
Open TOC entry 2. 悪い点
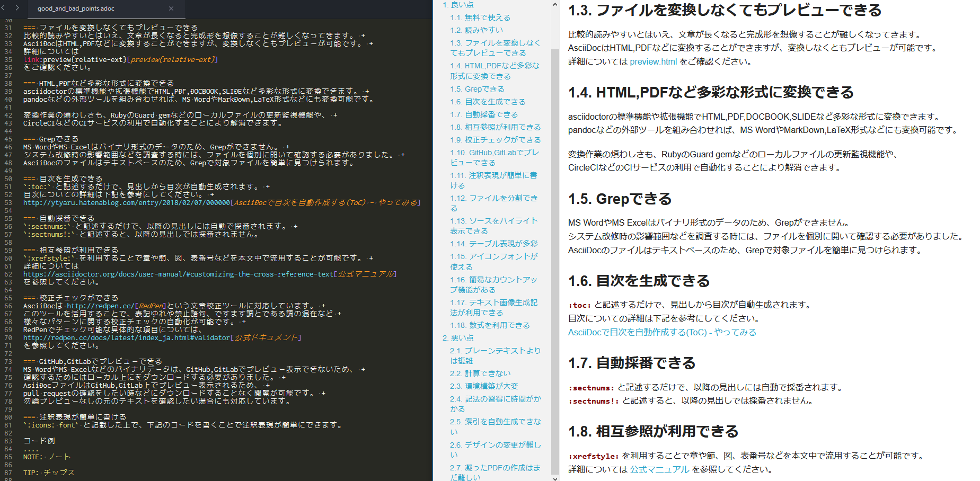(458, 338)
